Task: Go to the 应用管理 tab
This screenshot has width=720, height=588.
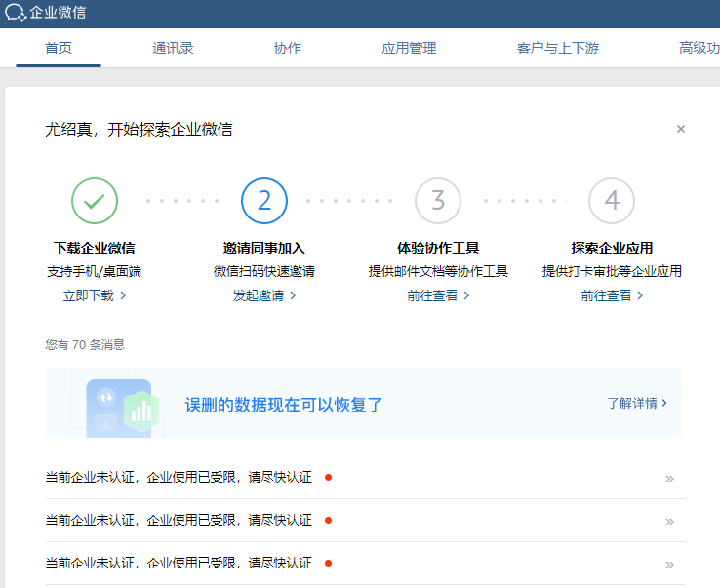Action: click(409, 48)
